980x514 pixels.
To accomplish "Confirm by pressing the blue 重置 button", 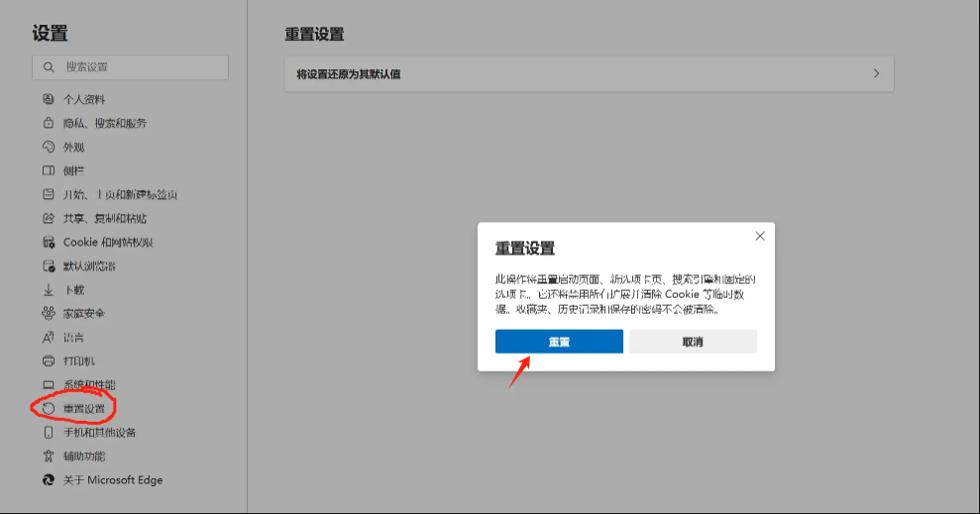I will point(559,342).
